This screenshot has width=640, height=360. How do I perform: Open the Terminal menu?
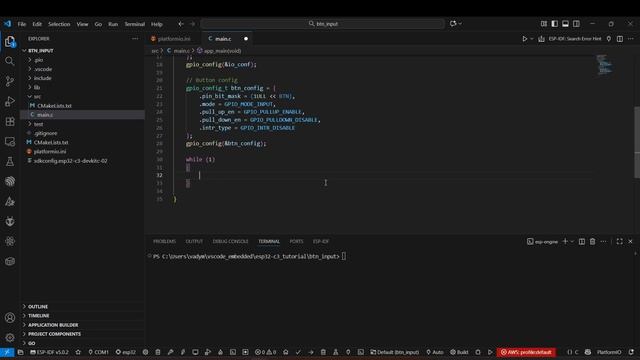(x=135, y=24)
